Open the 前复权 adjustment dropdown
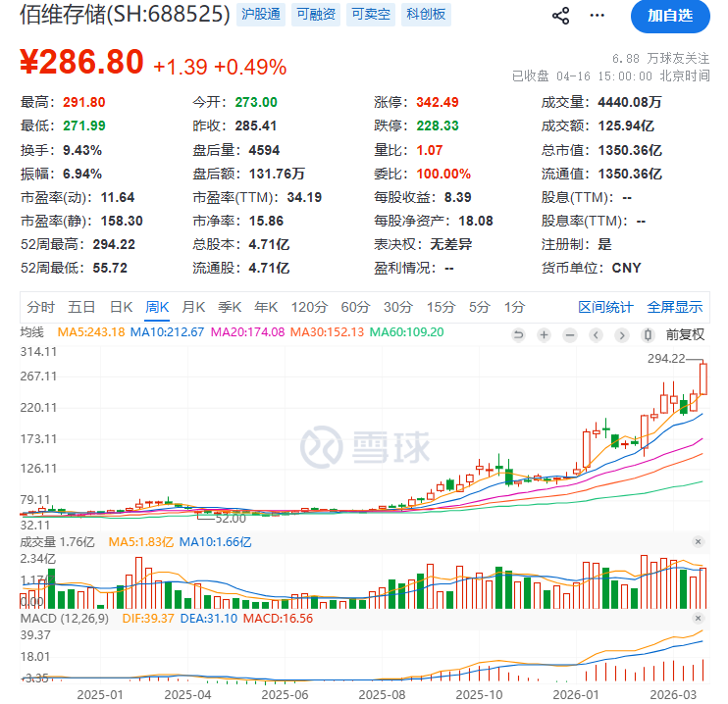Image resolution: width=728 pixels, height=704 pixels. click(685, 334)
